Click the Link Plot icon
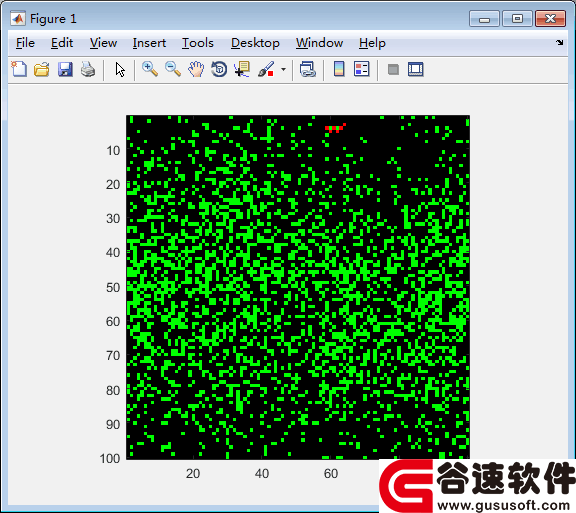Screen dimensions: 576x513 [x=307, y=69]
